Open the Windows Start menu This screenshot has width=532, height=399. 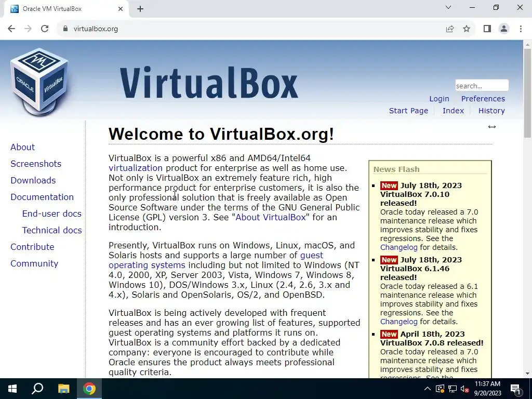[12, 389]
